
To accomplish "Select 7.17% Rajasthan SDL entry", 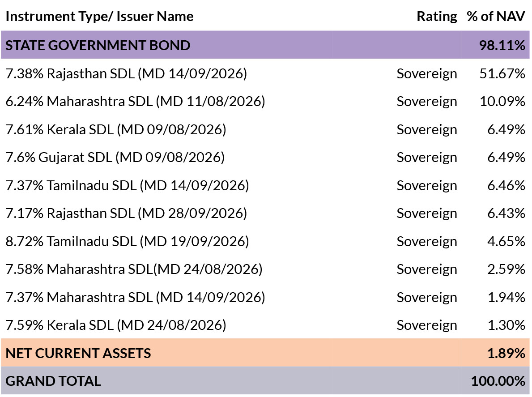I will click(x=126, y=213).
